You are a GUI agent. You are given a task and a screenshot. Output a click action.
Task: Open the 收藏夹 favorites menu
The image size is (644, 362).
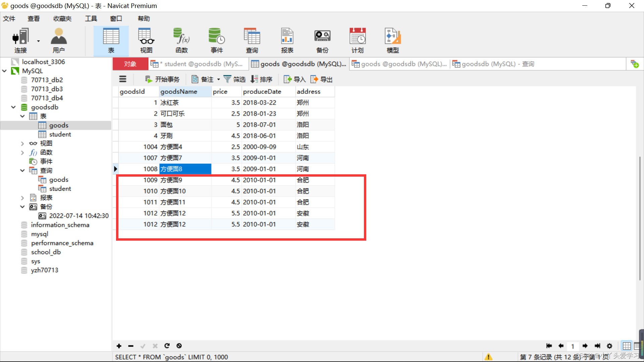point(62,18)
